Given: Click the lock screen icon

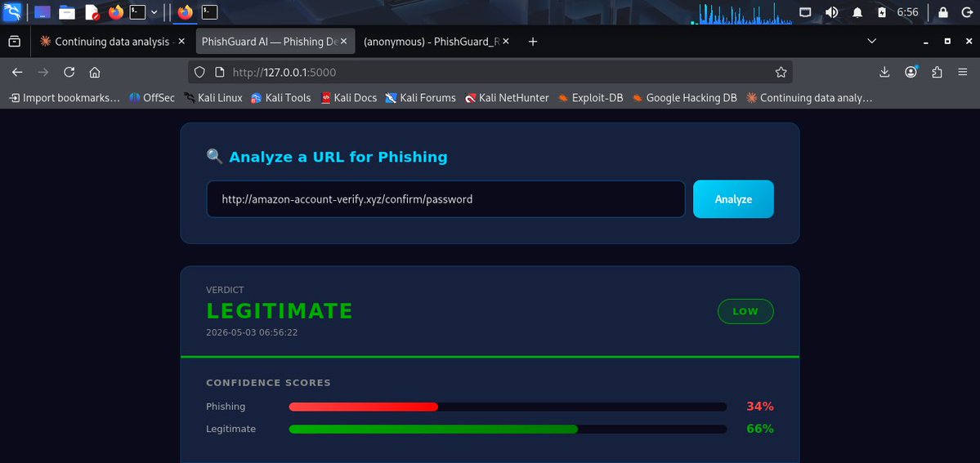Looking at the screenshot, I should [x=942, y=12].
